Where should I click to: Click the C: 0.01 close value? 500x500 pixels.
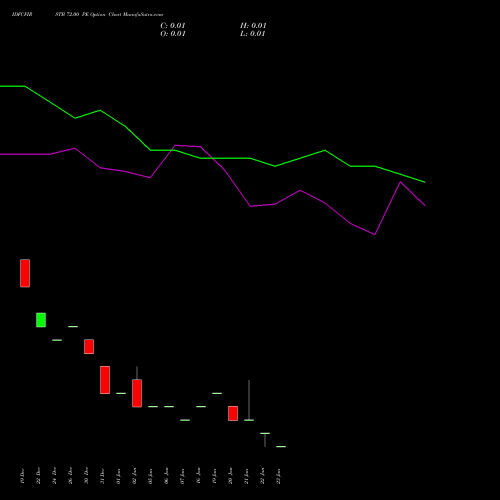pos(173,26)
